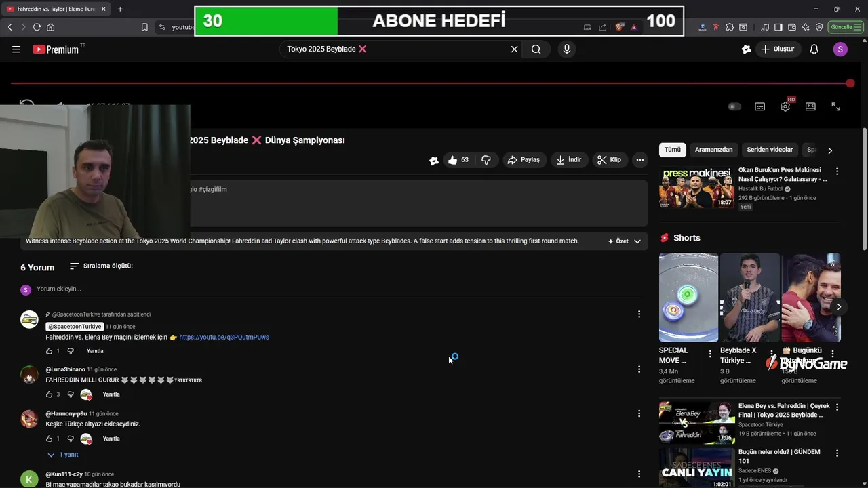Dislike the SpacetoonTurkiye pinned comment
Image resolution: width=868 pixels, height=488 pixels.
[x=70, y=351]
